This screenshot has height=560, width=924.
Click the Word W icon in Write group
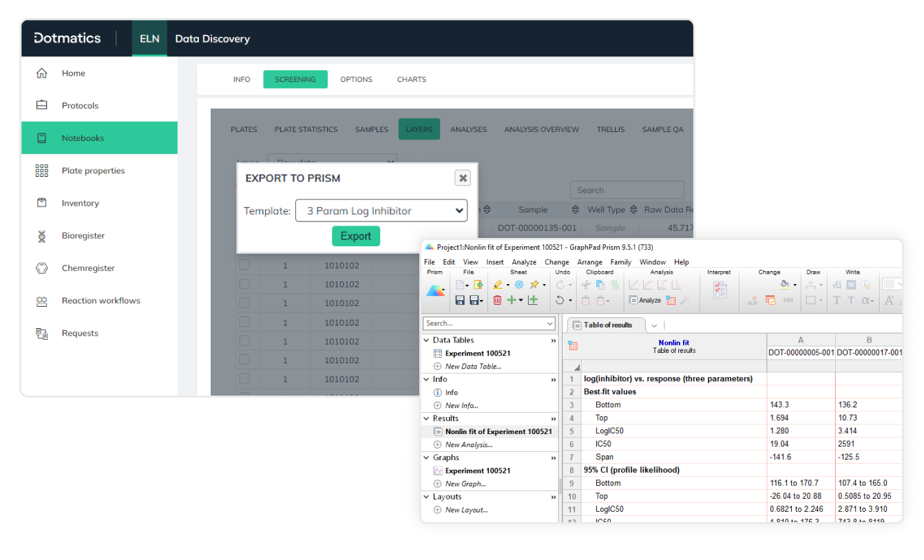point(851,284)
